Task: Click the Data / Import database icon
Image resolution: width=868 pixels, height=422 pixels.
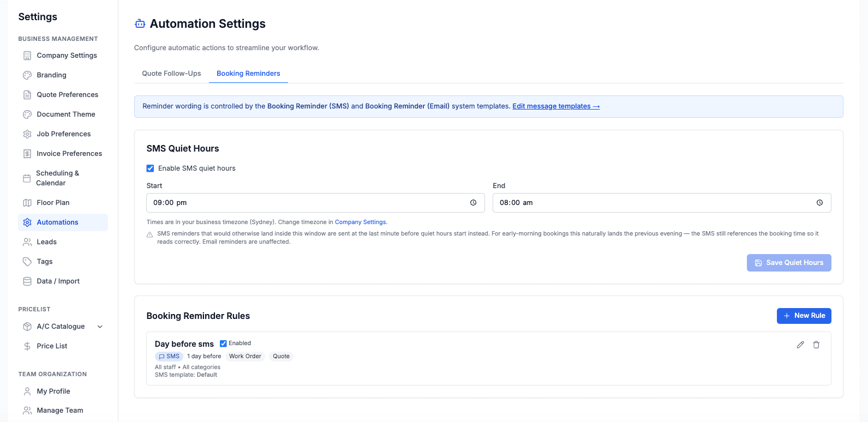Action: click(x=27, y=281)
